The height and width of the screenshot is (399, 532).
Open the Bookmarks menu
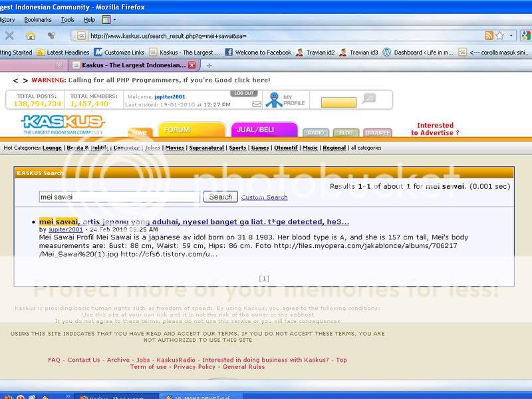[38, 20]
